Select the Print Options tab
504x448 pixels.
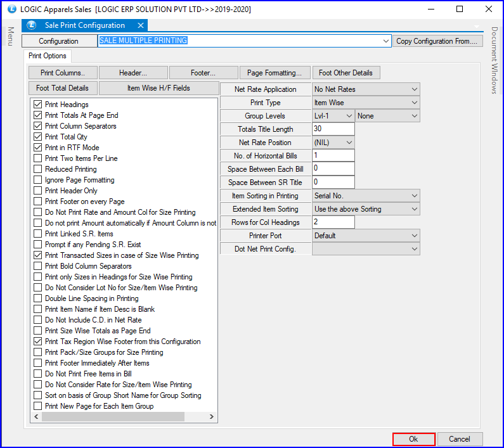[x=48, y=56]
